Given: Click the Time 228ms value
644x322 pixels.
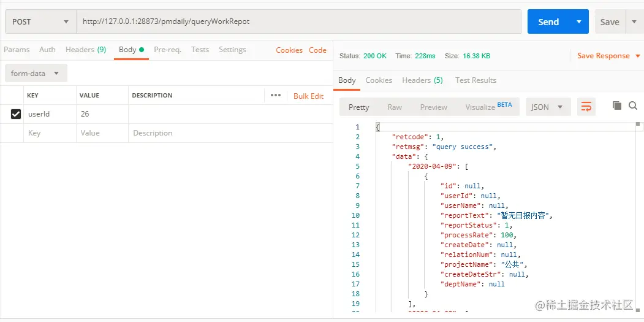Looking at the screenshot, I should [425, 56].
